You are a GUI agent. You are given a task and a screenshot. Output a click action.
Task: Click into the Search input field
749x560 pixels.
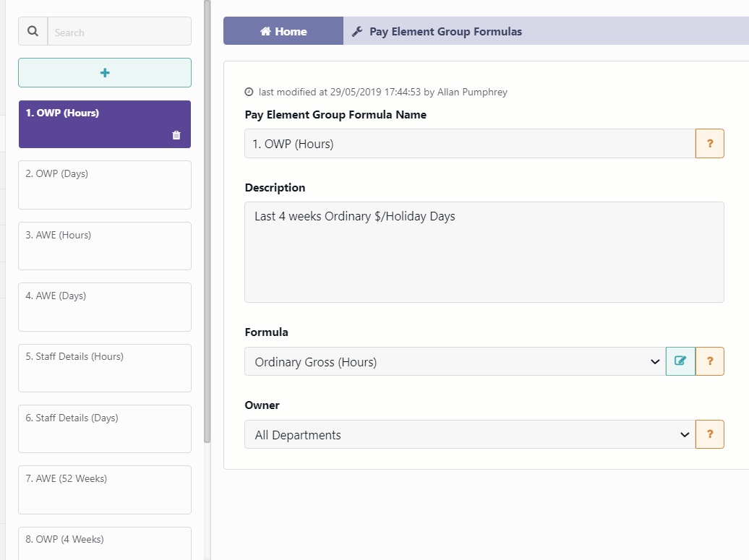tap(119, 32)
